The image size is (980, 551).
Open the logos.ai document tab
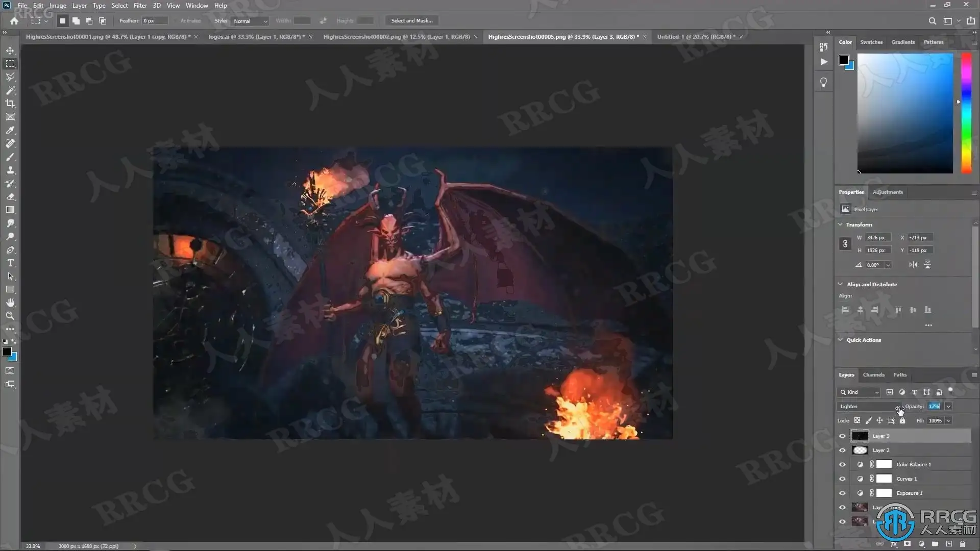pos(257,37)
